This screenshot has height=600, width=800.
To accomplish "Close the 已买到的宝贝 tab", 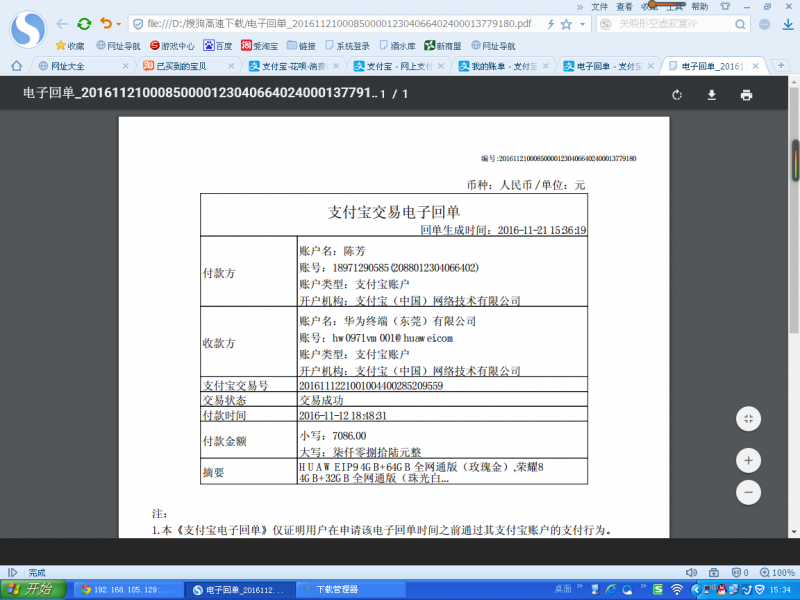I will 231,66.
